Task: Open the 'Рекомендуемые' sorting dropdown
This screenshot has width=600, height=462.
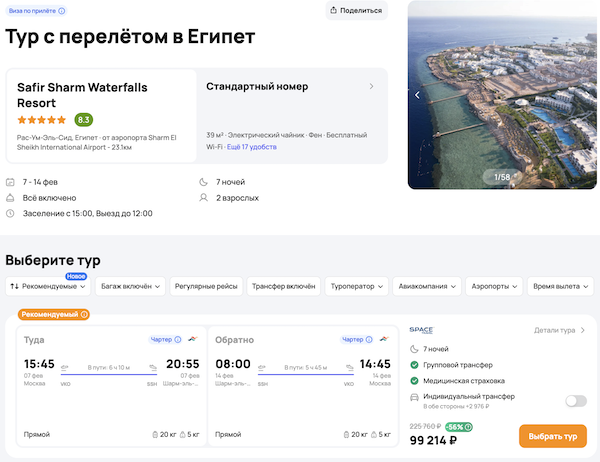Action: coord(48,286)
